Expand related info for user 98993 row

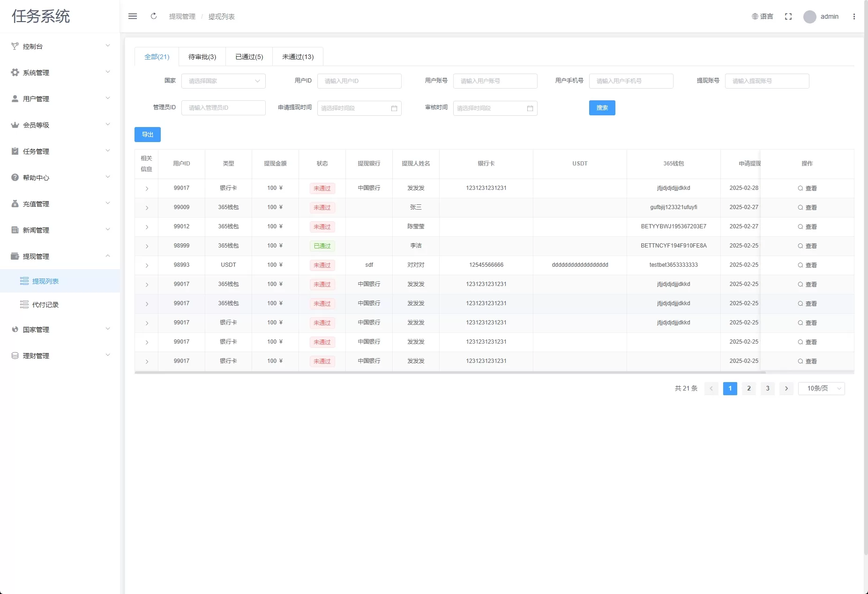point(147,265)
